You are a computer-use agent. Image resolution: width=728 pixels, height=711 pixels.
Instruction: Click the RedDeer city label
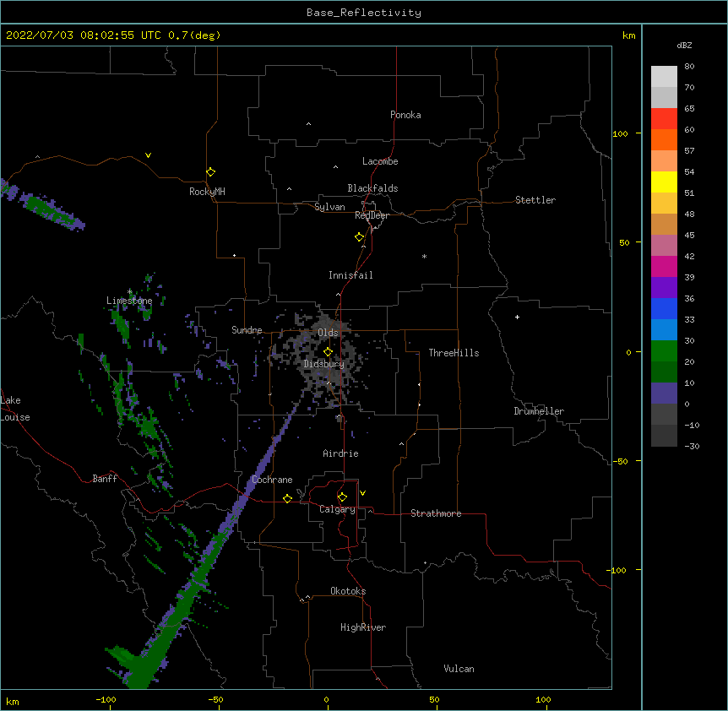coord(372,215)
